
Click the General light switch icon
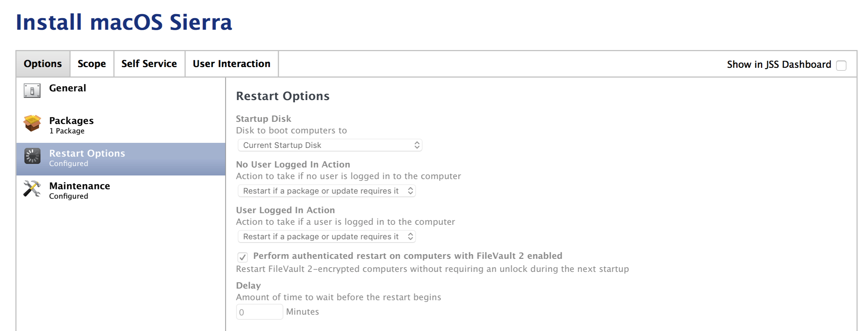[x=32, y=91]
